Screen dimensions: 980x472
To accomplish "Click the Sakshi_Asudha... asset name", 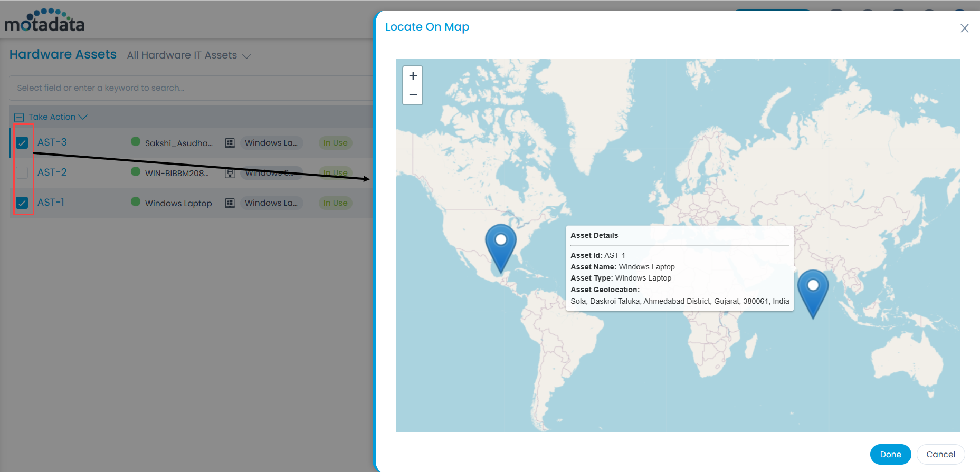I will [179, 143].
